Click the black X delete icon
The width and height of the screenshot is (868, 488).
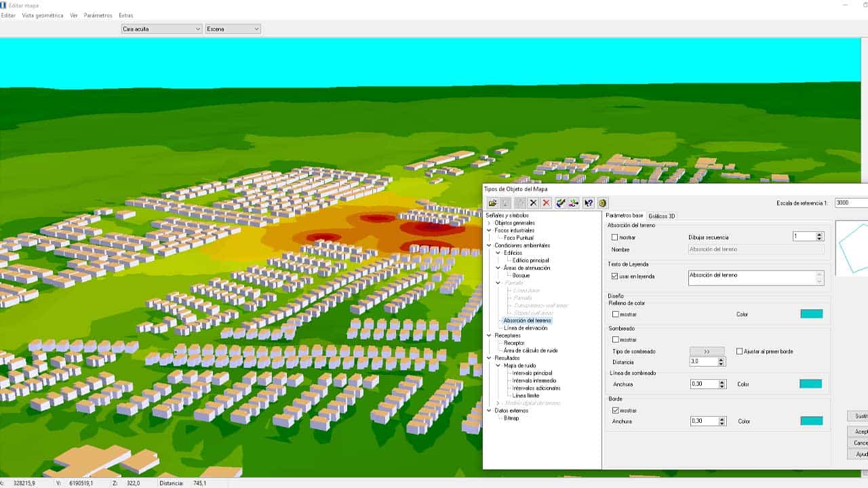point(534,203)
